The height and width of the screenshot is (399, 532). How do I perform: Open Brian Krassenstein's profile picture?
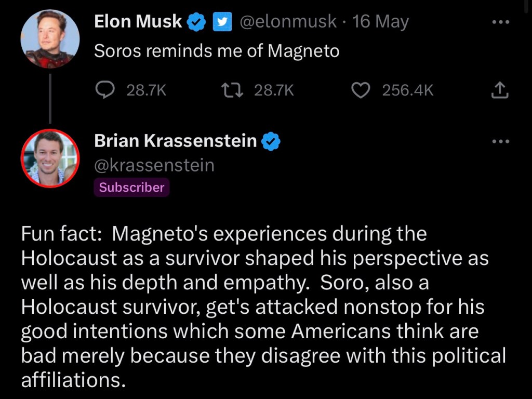50,158
